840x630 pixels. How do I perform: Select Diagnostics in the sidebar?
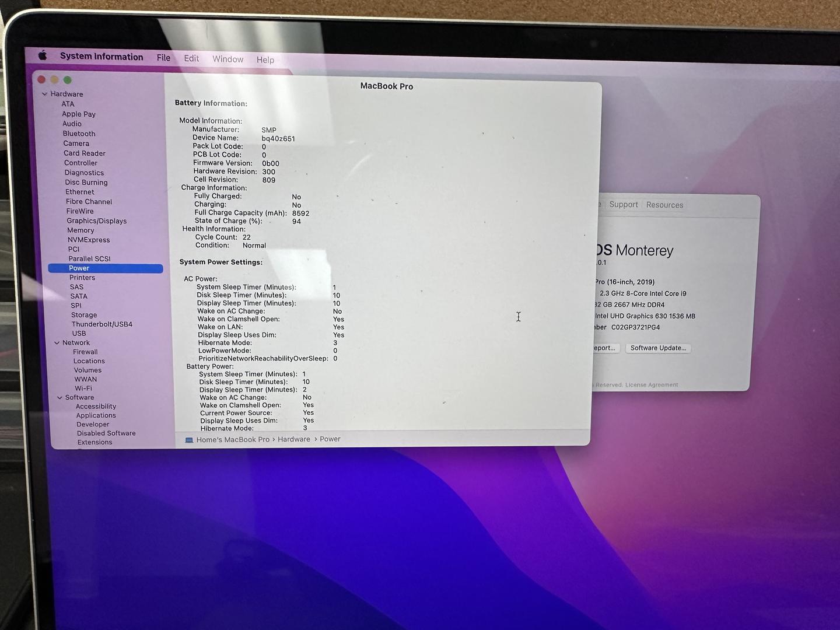[x=85, y=173]
